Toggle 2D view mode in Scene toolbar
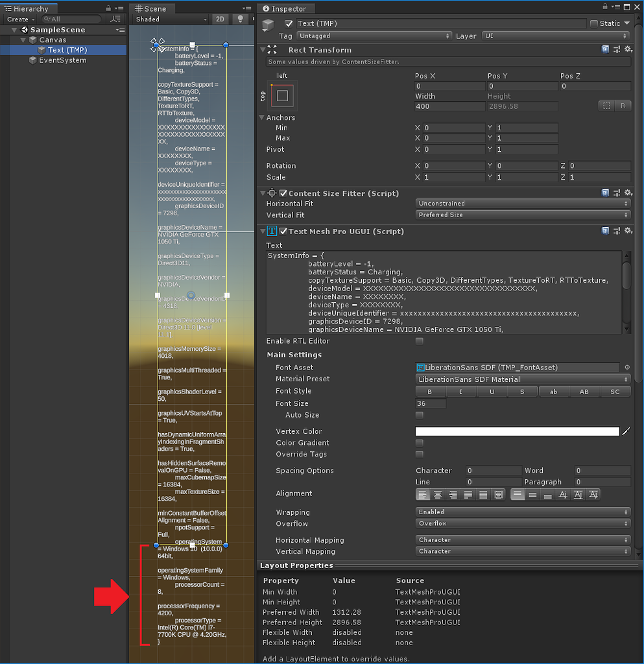 point(220,19)
